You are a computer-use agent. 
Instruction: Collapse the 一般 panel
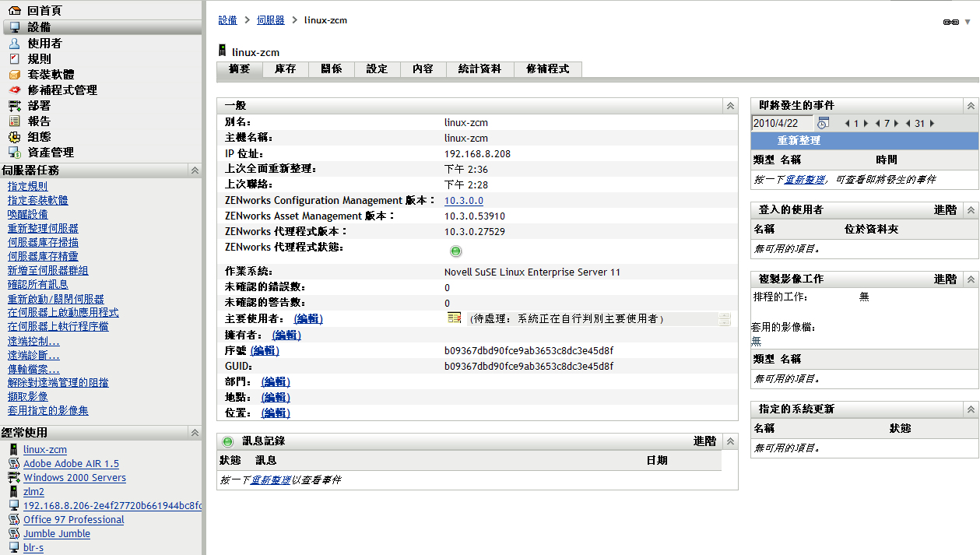click(x=729, y=105)
